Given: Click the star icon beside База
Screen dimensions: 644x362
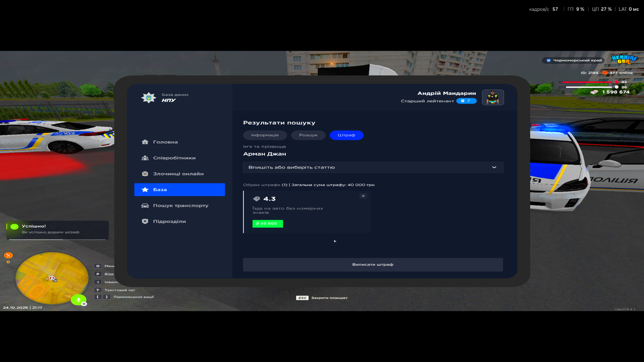Looking at the screenshot, I should [x=145, y=190].
